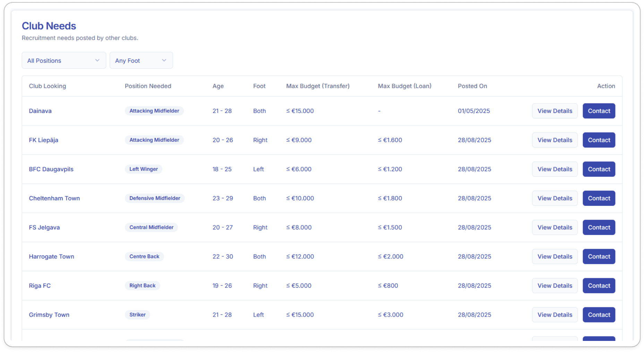Viewport: 644px width, 352px height.
Task: Contact Cheltenham Town
Action: point(599,198)
